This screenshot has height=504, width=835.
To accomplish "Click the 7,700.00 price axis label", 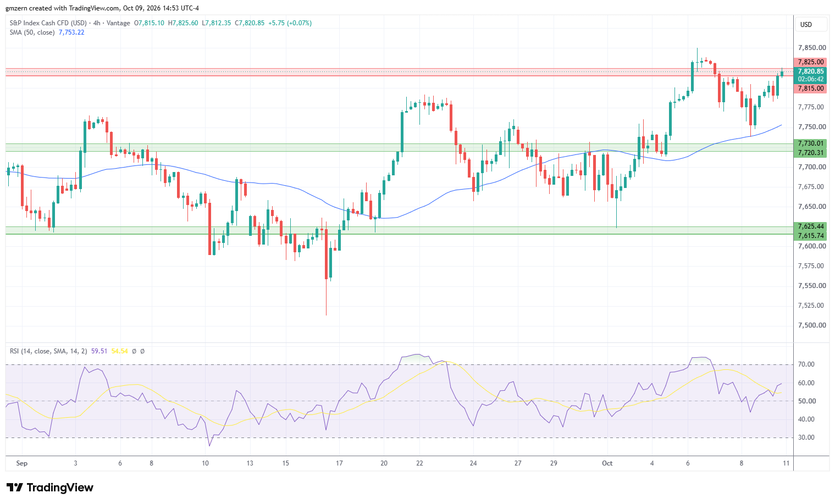I will [x=812, y=167].
